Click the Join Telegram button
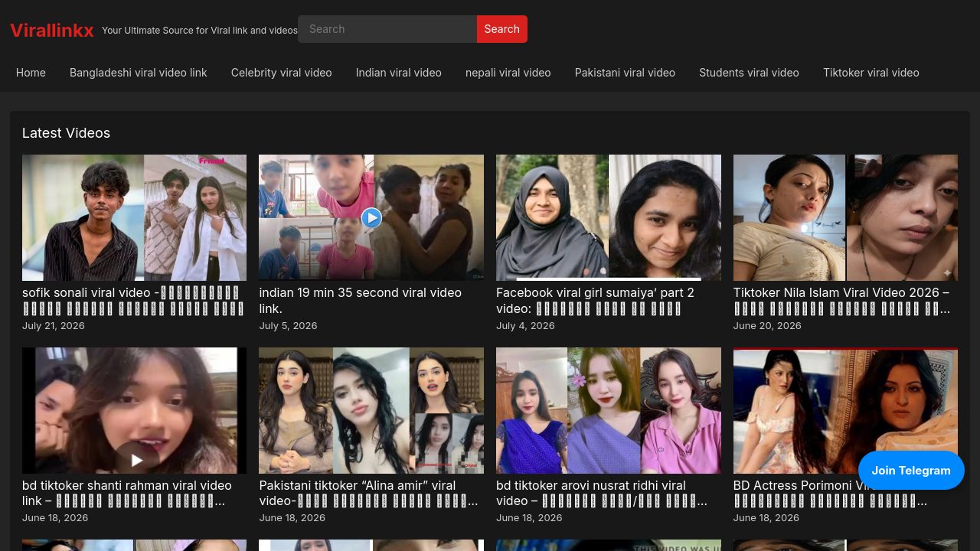980x551 pixels. click(911, 470)
